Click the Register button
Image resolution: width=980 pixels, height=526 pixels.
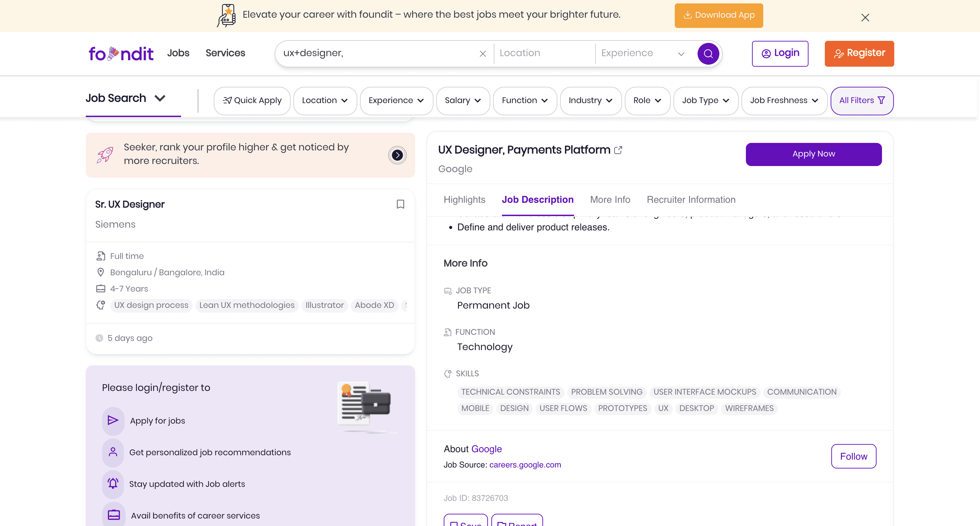pyautogui.click(x=859, y=54)
